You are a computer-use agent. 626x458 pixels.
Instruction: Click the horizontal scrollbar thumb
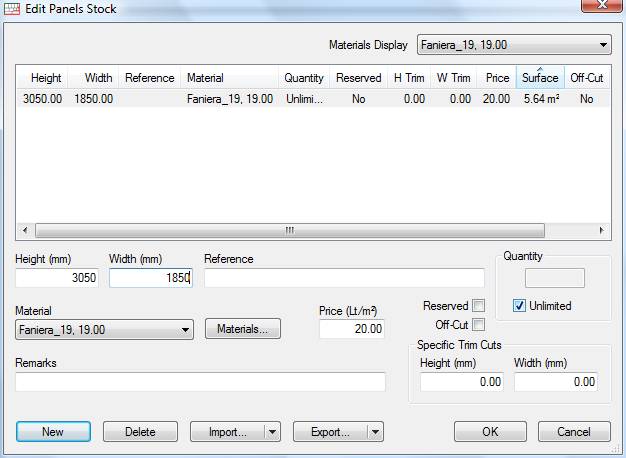[x=290, y=230]
